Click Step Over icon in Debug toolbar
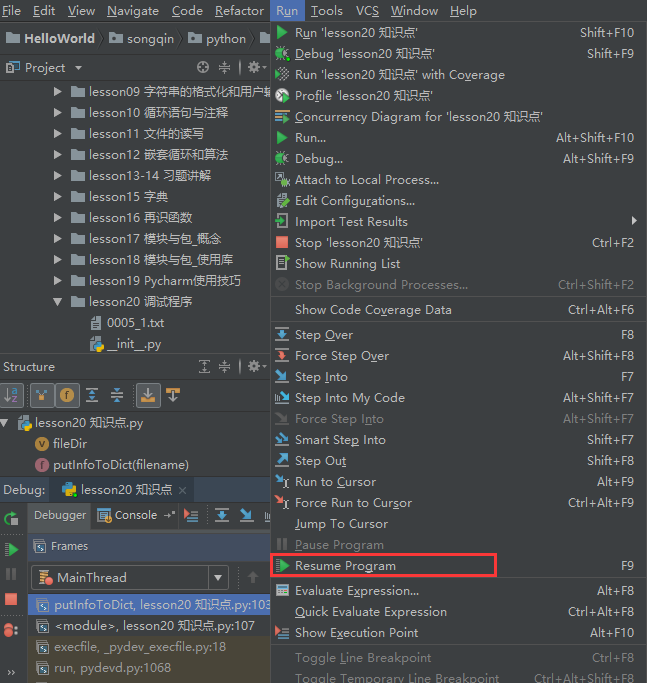 [222, 515]
